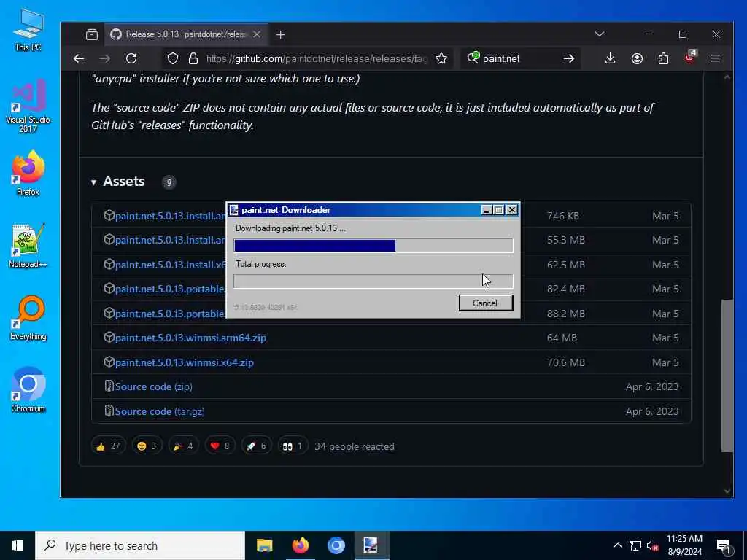The height and width of the screenshot is (560, 747).
Task: Open the list all tabs dropdown
Action: (600, 34)
